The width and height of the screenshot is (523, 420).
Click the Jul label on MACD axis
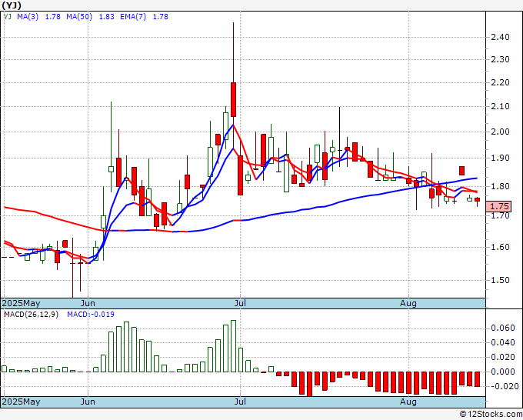point(240,402)
